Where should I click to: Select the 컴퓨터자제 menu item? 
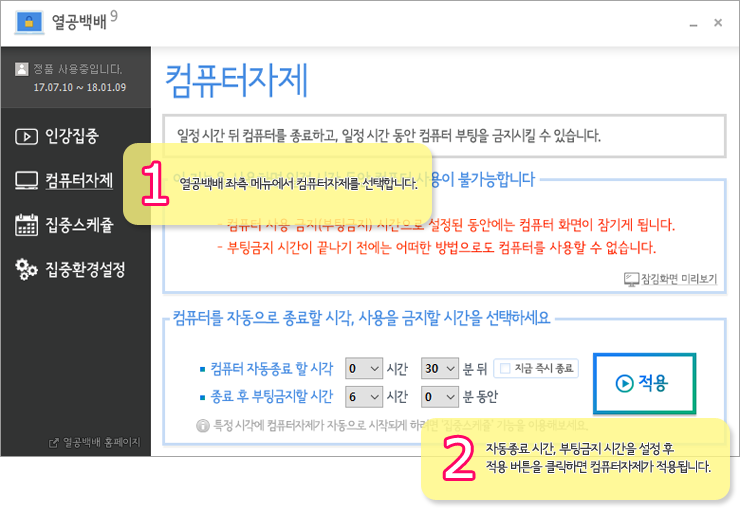click(x=79, y=181)
